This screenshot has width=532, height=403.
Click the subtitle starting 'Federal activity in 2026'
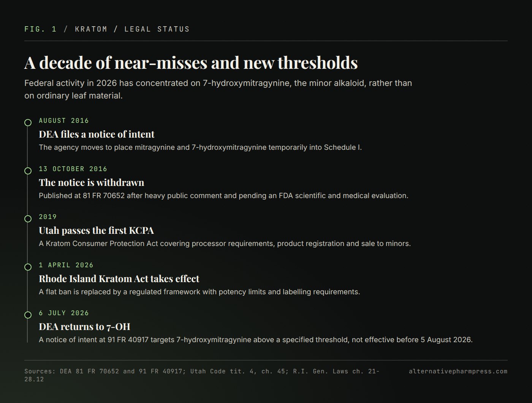pos(218,89)
